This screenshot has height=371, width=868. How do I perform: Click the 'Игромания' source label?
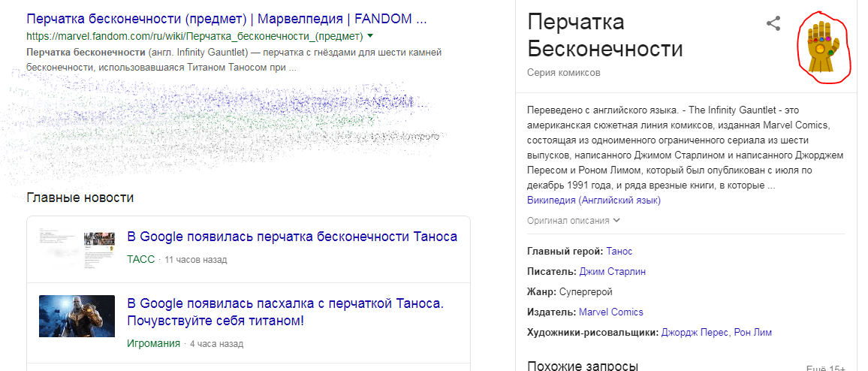[154, 343]
